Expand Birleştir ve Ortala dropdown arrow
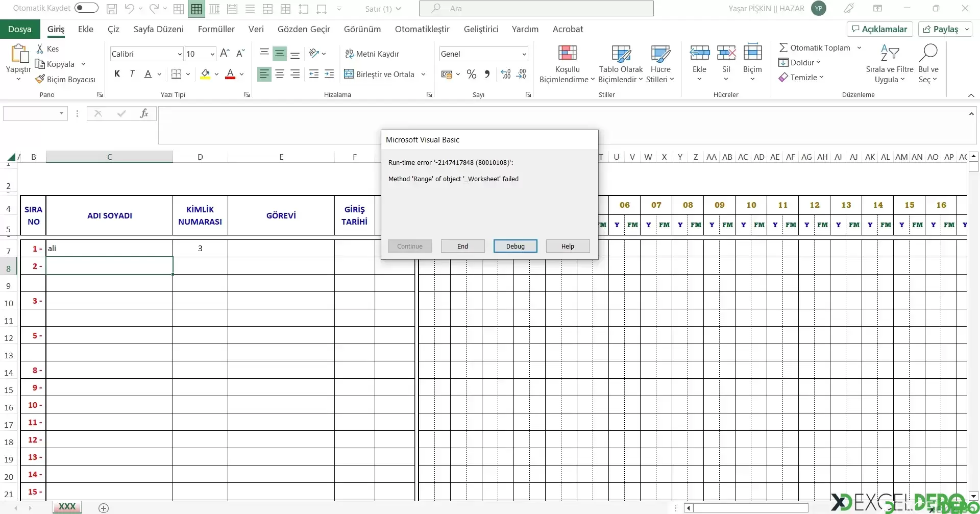This screenshot has height=514, width=980. click(424, 75)
